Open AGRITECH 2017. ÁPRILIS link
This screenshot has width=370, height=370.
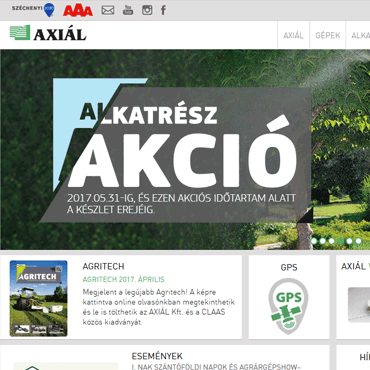[123, 279]
